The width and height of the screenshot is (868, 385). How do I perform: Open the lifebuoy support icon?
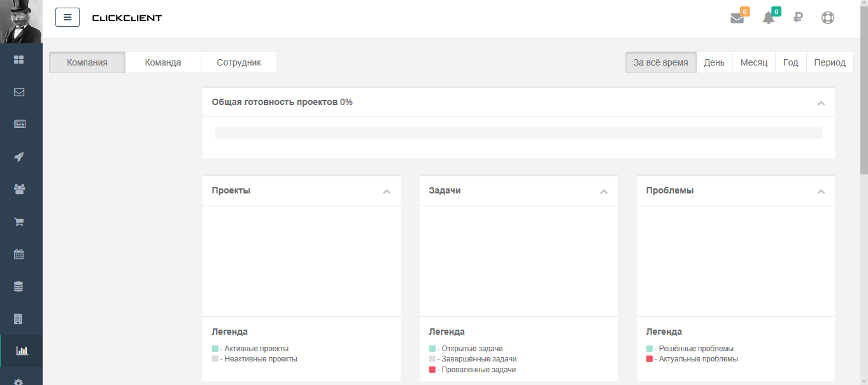[827, 18]
